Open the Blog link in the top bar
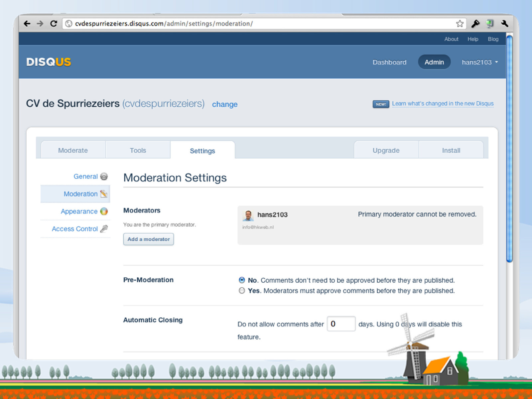 point(493,39)
